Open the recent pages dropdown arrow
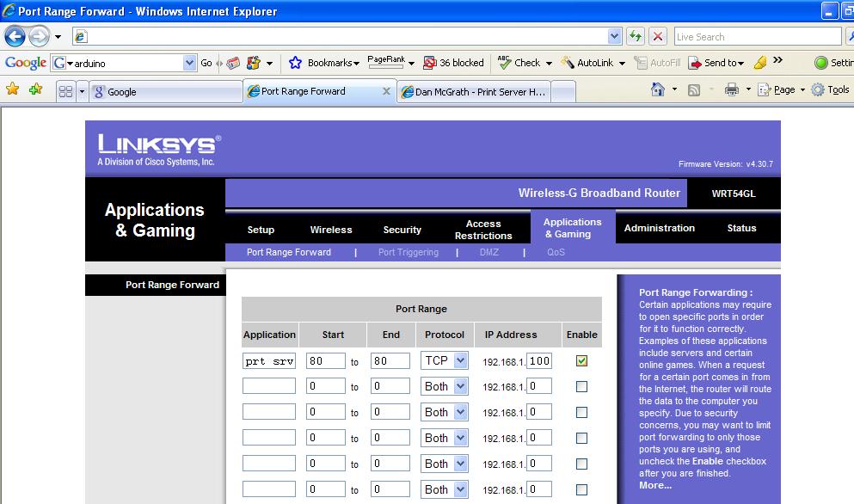The width and height of the screenshot is (854, 504). (58, 37)
